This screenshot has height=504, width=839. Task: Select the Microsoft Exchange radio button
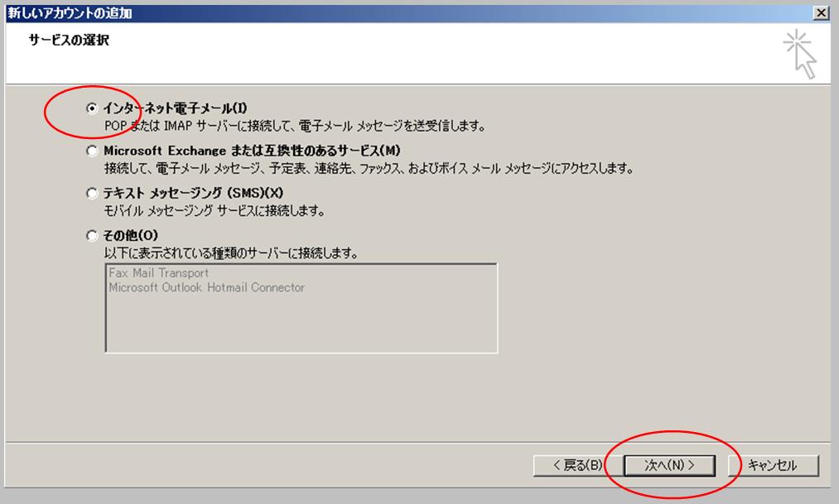click(x=92, y=151)
